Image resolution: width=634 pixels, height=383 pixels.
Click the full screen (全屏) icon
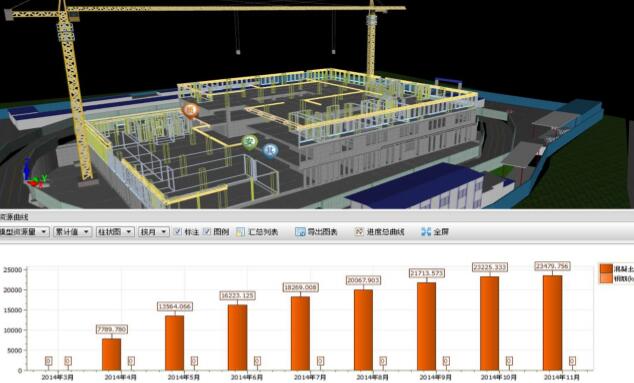pos(426,232)
